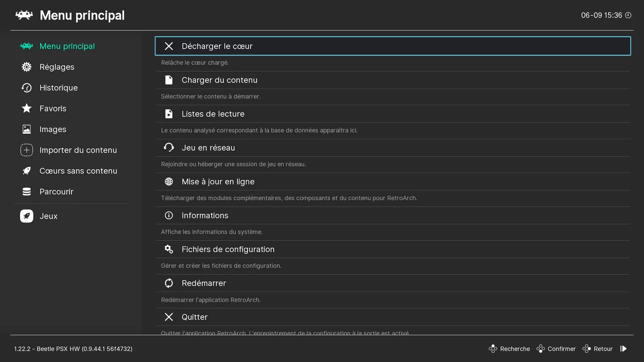644x362 pixels.
Task: Click the globe icon for Mise à jour en ligne
Action: tap(169, 182)
